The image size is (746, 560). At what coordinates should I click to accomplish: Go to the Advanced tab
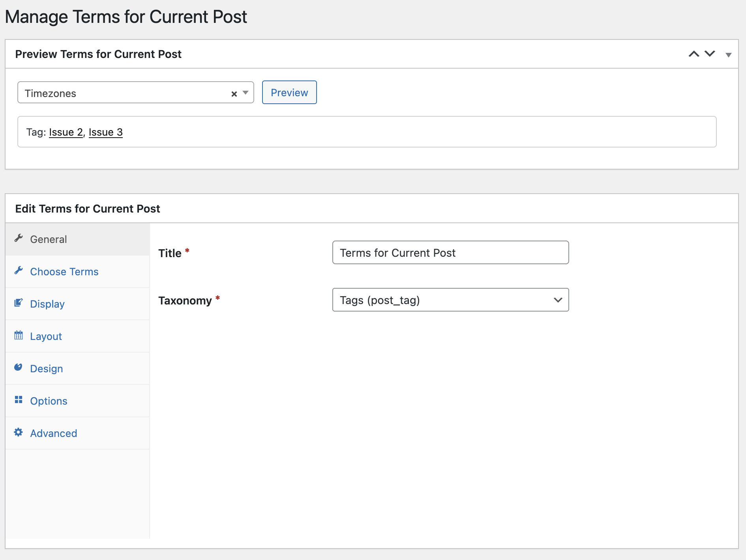[54, 433]
